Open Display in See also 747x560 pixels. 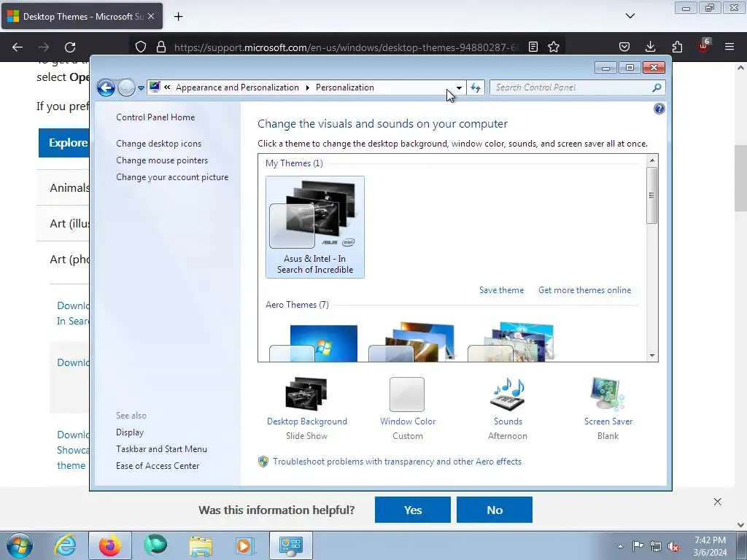(x=130, y=432)
